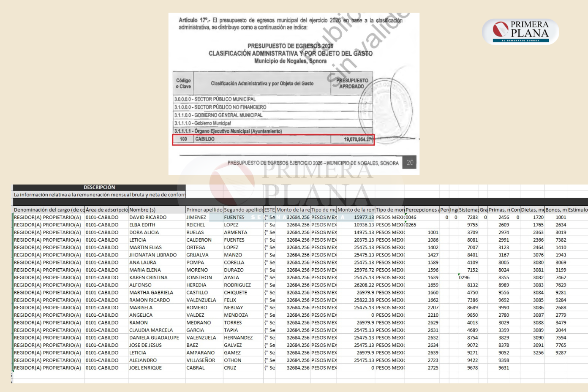Click the 'Segundo apellido' column header
Image resolution: width=588 pixels, height=392 pixels.
[x=243, y=210]
